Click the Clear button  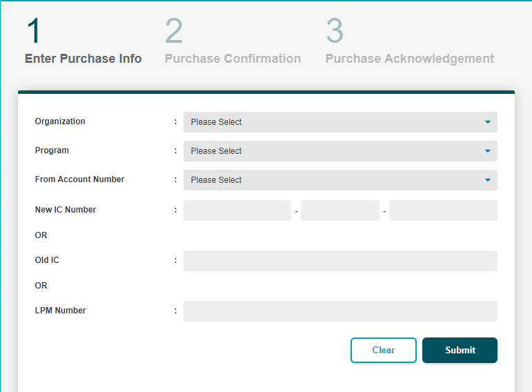384,350
